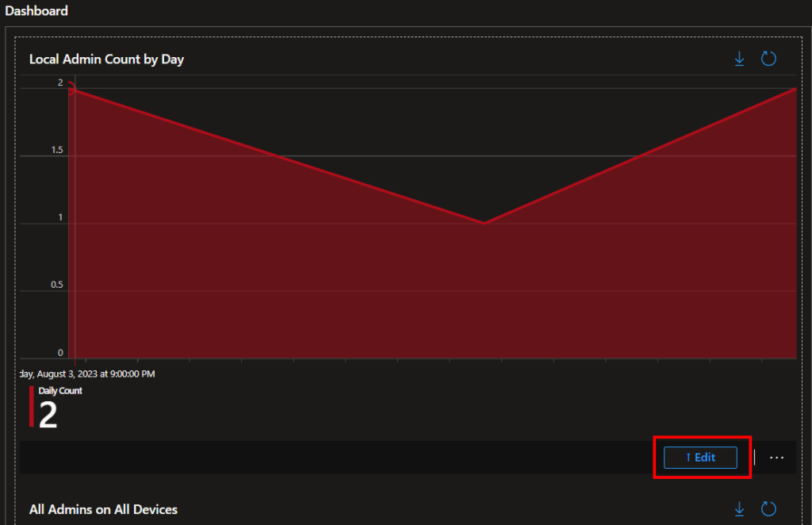Click the 1 y-axis label
Viewport: 812px width, 525px height.
[60, 218]
